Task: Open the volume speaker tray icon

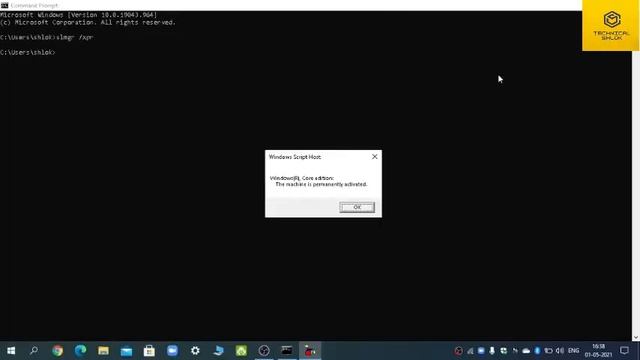Action: tap(560, 351)
